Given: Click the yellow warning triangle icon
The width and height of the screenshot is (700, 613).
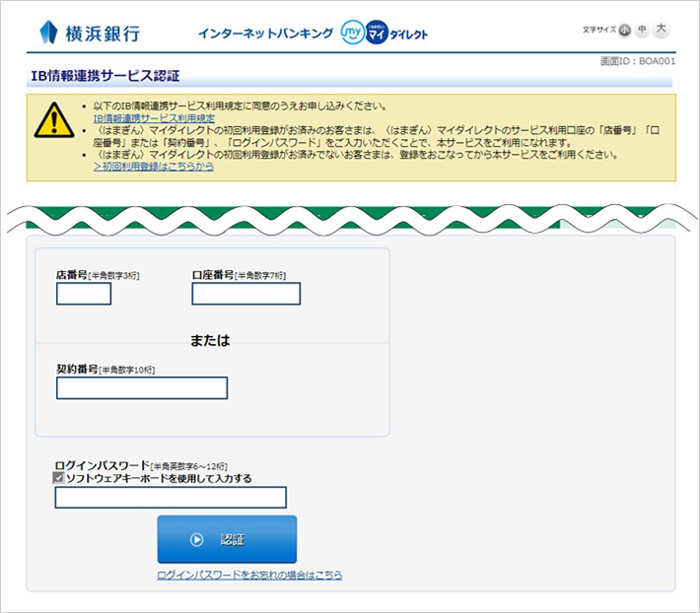Looking at the screenshot, I should [54, 120].
